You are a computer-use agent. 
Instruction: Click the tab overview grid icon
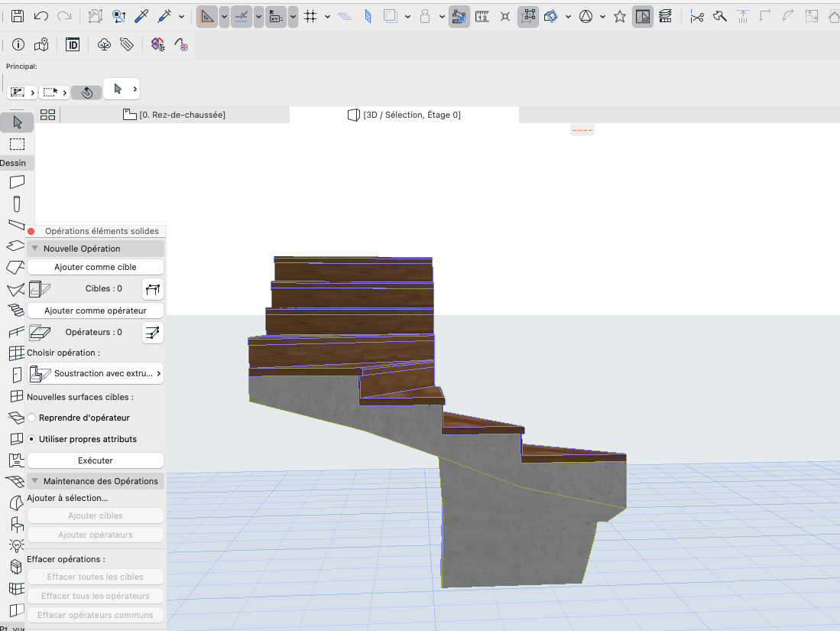(x=47, y=115)
